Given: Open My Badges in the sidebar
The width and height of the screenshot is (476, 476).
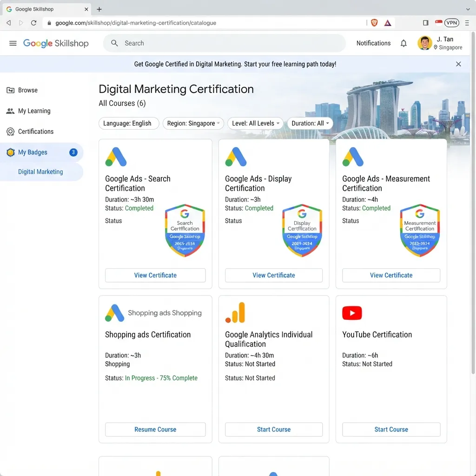Looking at the screenshot, I should pyautogui.click(x=41, y=152).
